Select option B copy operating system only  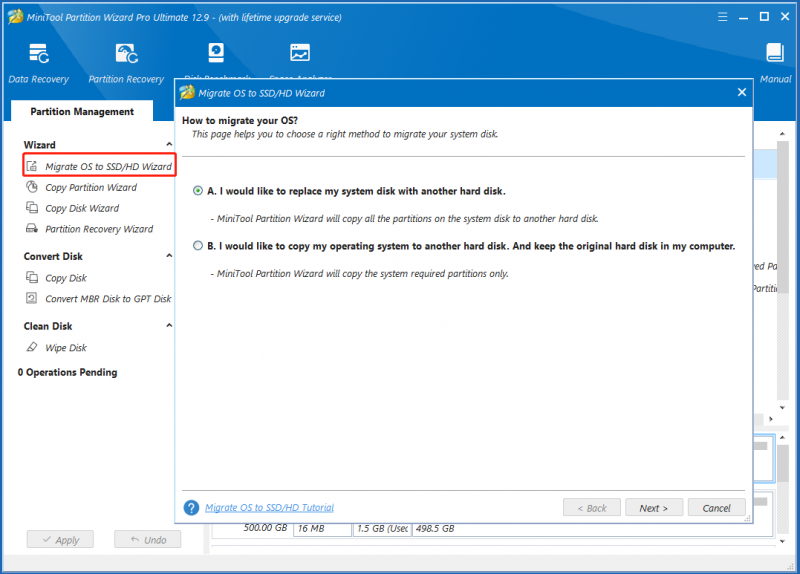point(197,245)
